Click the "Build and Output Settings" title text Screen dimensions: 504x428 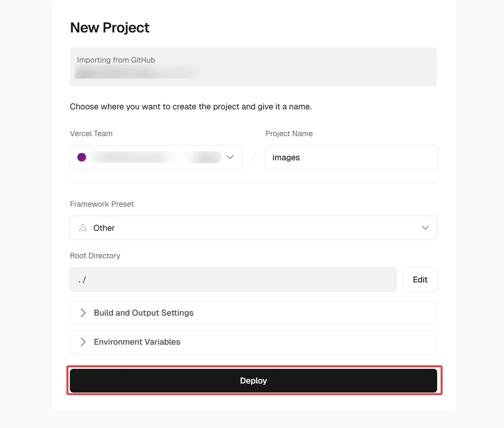coord(143,313)
